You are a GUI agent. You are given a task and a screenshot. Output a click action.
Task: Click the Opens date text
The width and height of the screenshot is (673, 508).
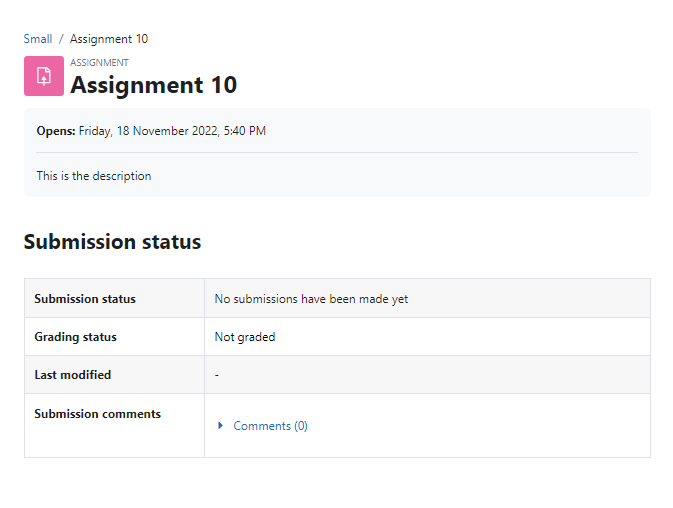coord(172,131)
